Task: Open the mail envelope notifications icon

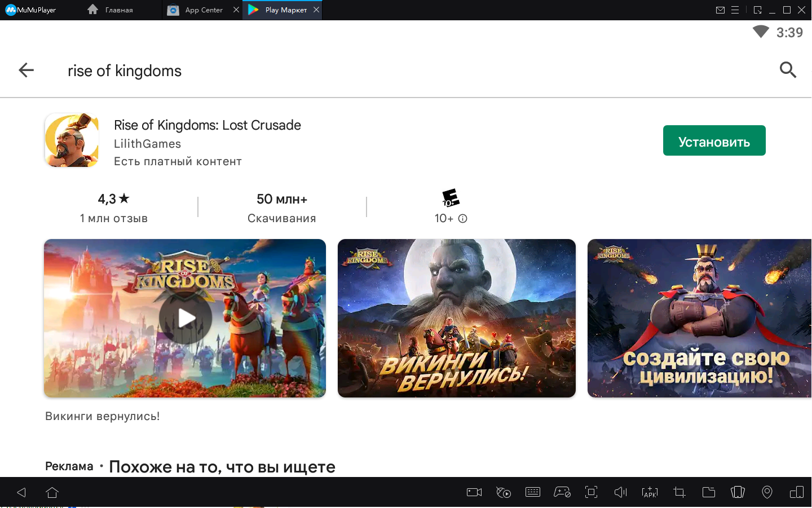Action: tap(720, 10)
